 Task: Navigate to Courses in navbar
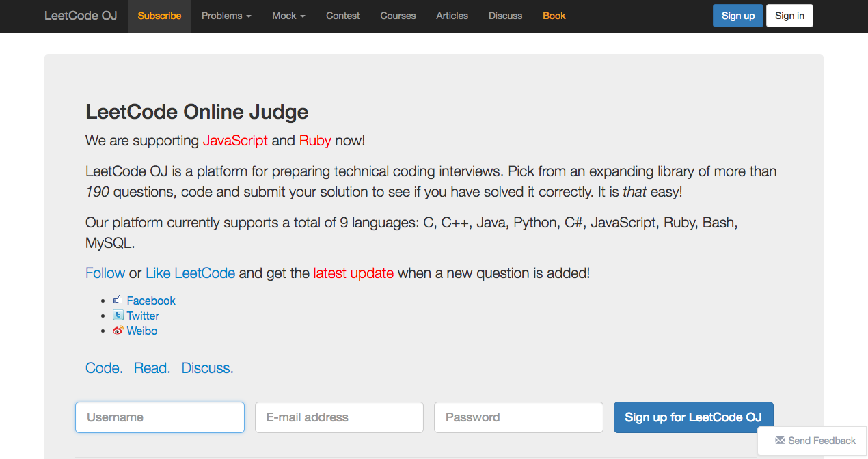(398, 16)
